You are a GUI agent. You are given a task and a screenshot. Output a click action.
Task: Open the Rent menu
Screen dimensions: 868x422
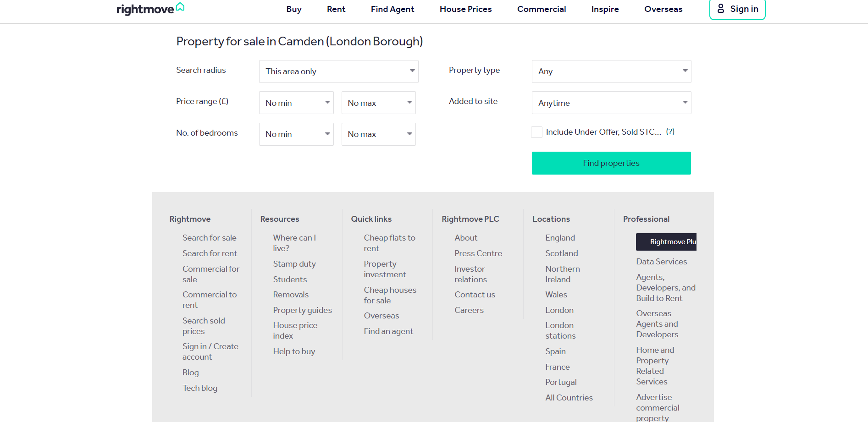(336, 9)
